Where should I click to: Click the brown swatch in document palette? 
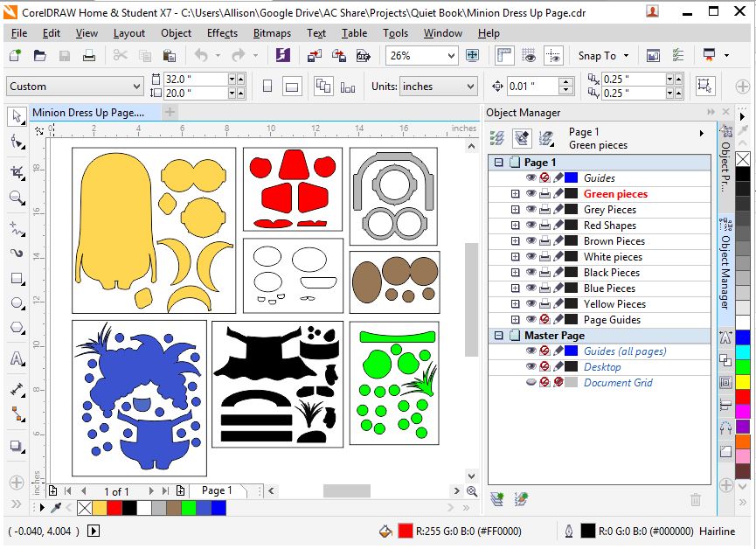[174, 508]
